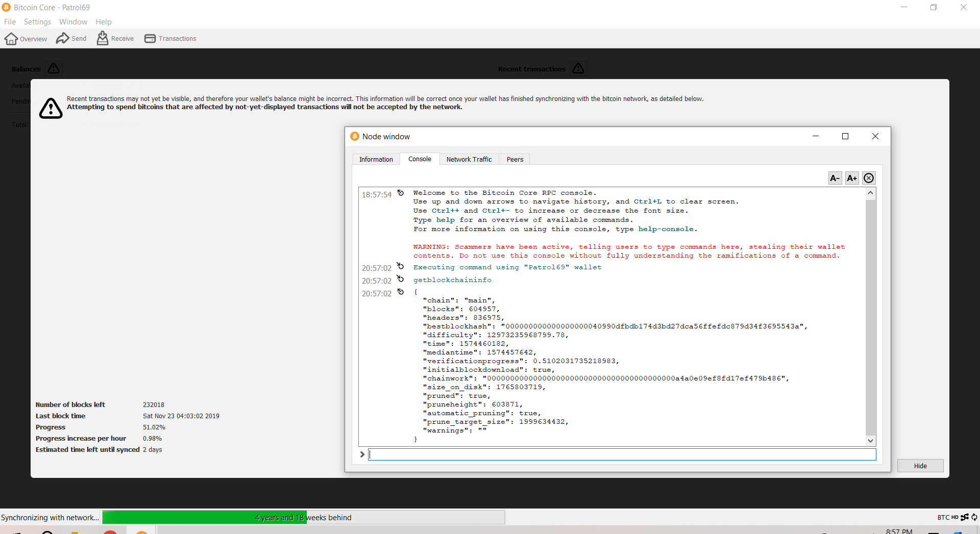Screen dimensions: 980x534
Task: Click the console scrollbar down arrow
Action: [x=871, y=441]
